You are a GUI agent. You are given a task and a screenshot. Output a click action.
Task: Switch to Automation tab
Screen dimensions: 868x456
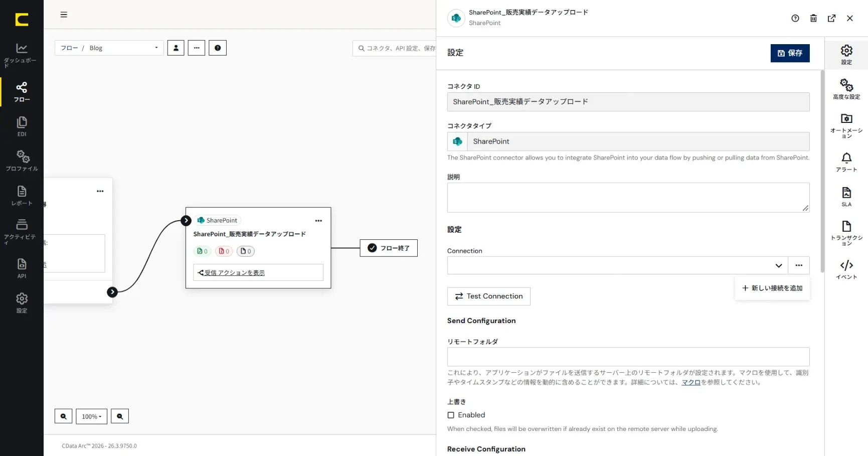pyautogui.click(x=846, y=125)
